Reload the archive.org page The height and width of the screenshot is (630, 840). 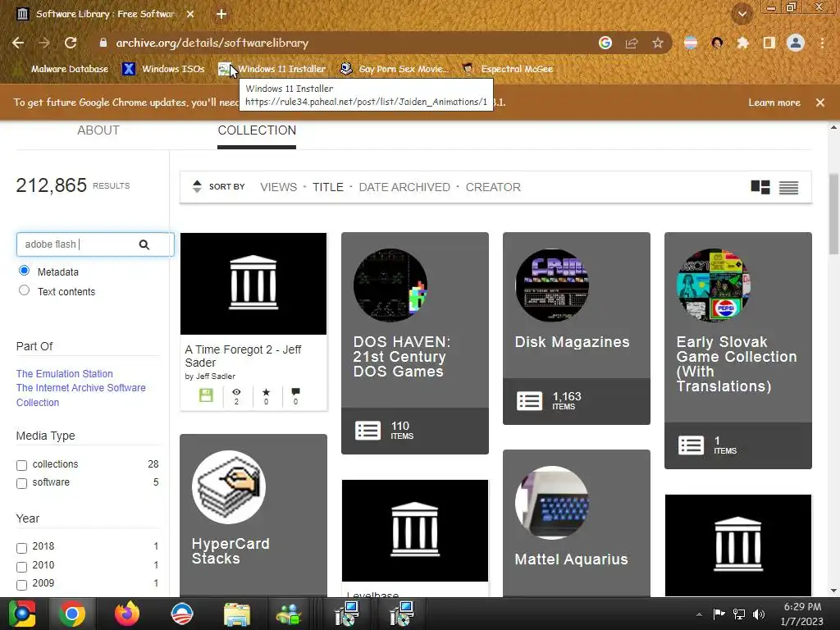[x=71, y=43]
